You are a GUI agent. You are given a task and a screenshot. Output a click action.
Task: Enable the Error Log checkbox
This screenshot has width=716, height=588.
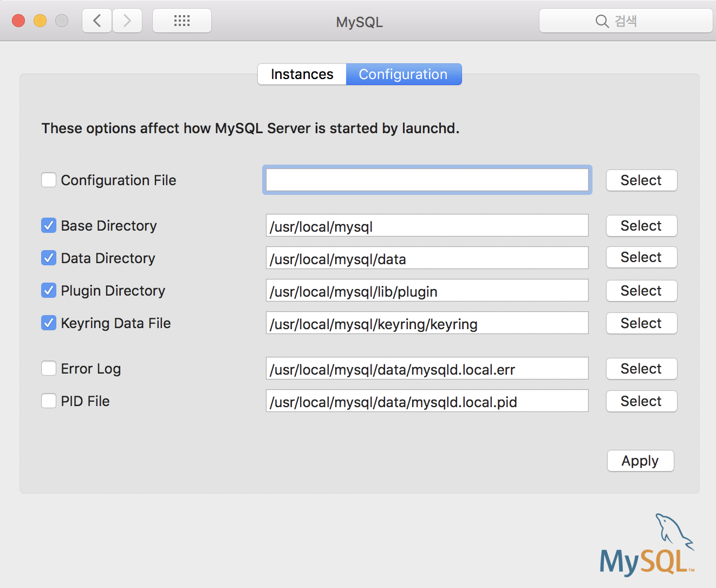[x=49, y=368]
